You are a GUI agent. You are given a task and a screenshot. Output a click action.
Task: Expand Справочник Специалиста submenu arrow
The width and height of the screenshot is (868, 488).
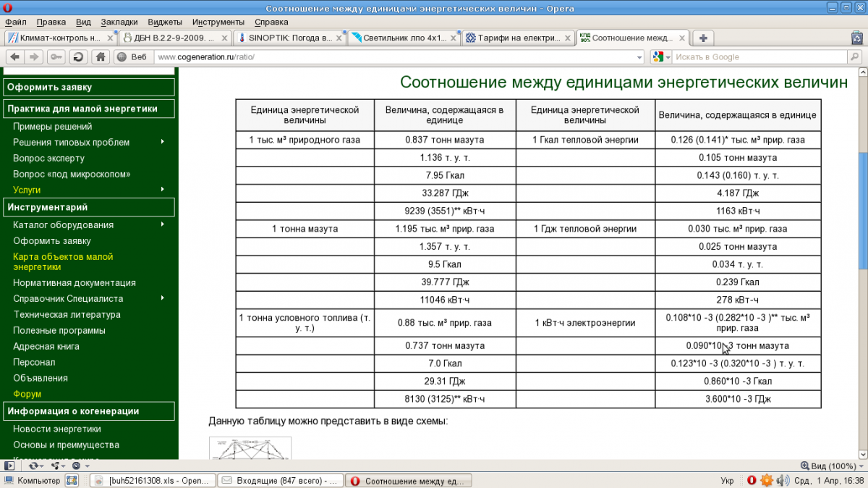163,298
